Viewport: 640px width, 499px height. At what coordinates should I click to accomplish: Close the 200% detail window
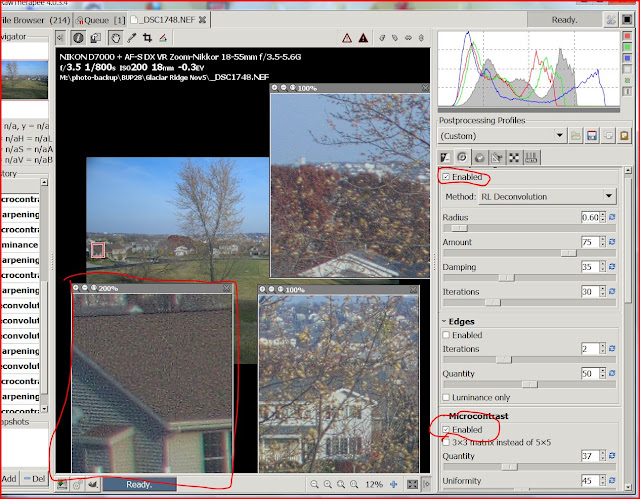[x=227, y=288]
